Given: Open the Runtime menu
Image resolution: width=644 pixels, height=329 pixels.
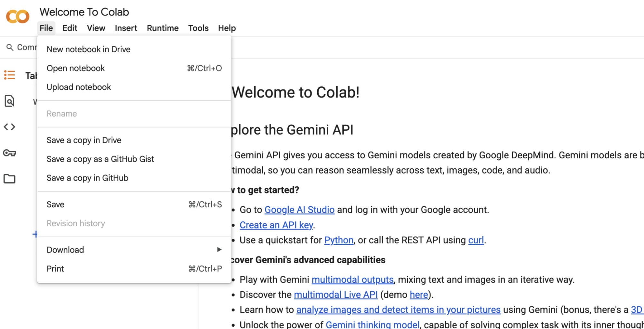Looking at the screenshot, I should [x=162, y=28].
